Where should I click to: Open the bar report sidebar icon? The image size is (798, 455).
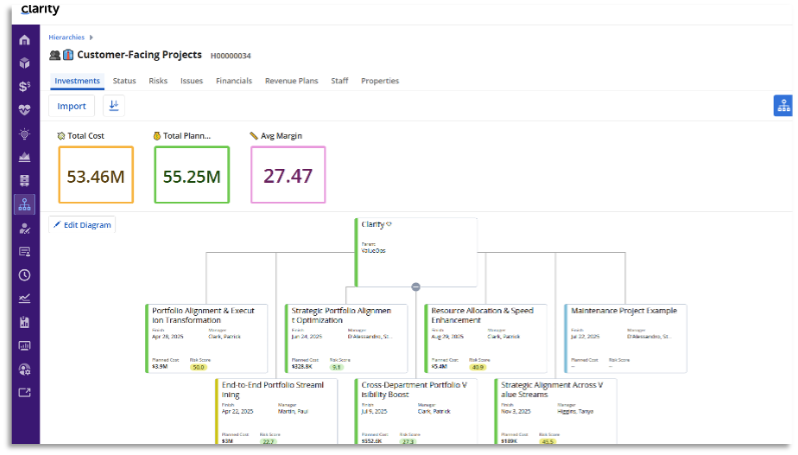(24, 322)
